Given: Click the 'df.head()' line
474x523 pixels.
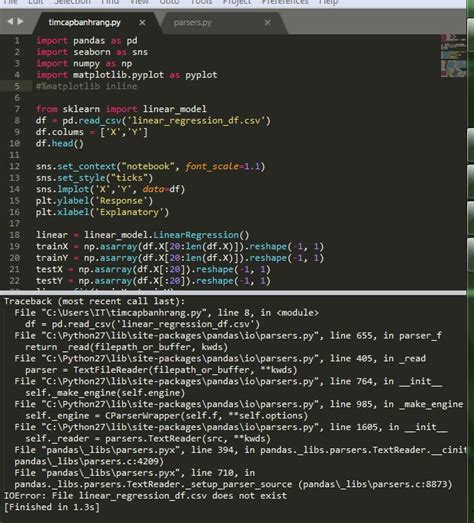Looking at the screenshot, I should click(x=60, y=143).
